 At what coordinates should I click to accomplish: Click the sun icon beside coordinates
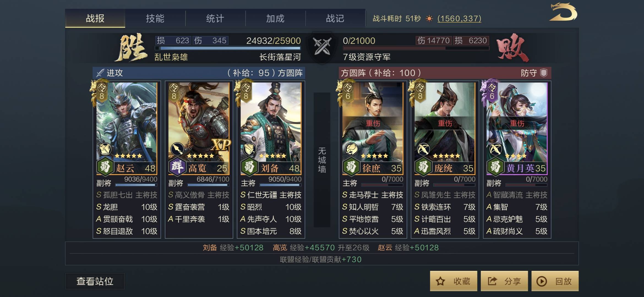(x=429, y=19)
